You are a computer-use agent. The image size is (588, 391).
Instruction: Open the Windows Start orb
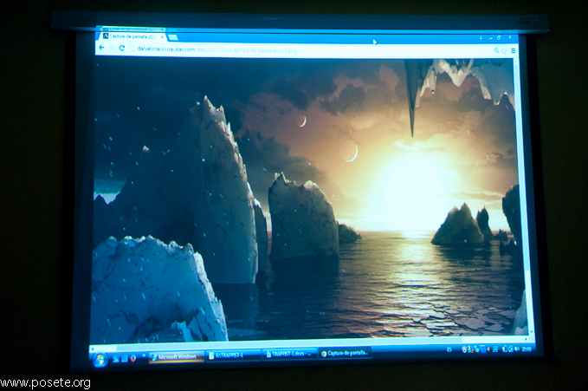coord(100,360)
